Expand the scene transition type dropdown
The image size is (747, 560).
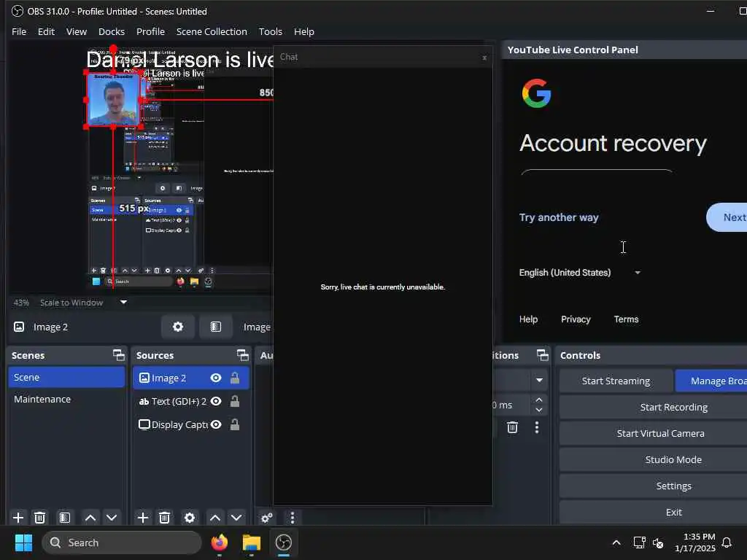(x=539, y=380)
